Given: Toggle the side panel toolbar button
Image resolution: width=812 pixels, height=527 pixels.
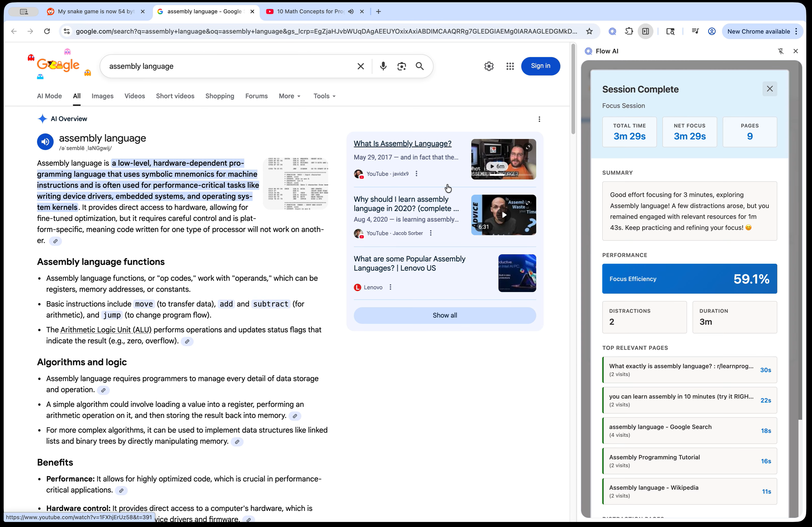Looking at the screenshot, I should (x=645, y=31).
